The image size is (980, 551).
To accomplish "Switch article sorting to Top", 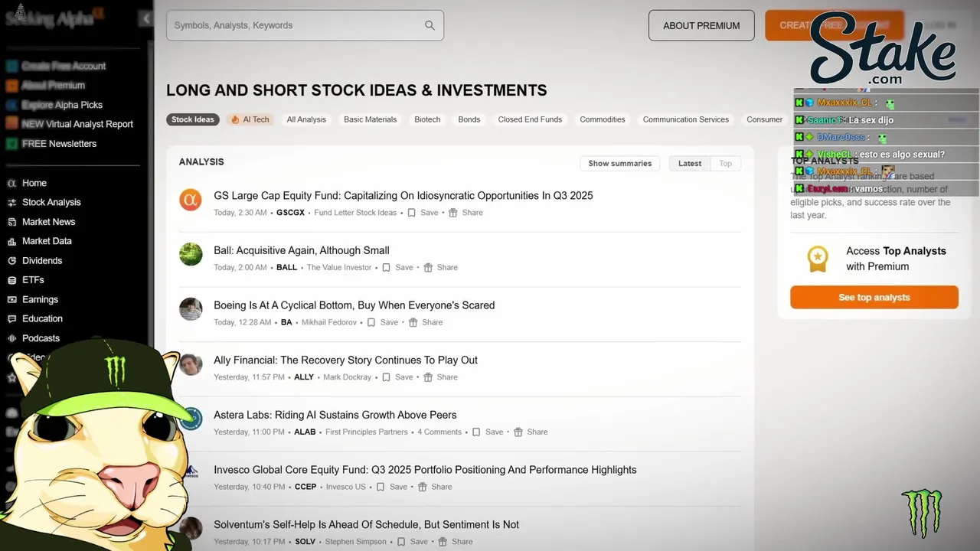I will pyautogui.click(x=725, y=163).
